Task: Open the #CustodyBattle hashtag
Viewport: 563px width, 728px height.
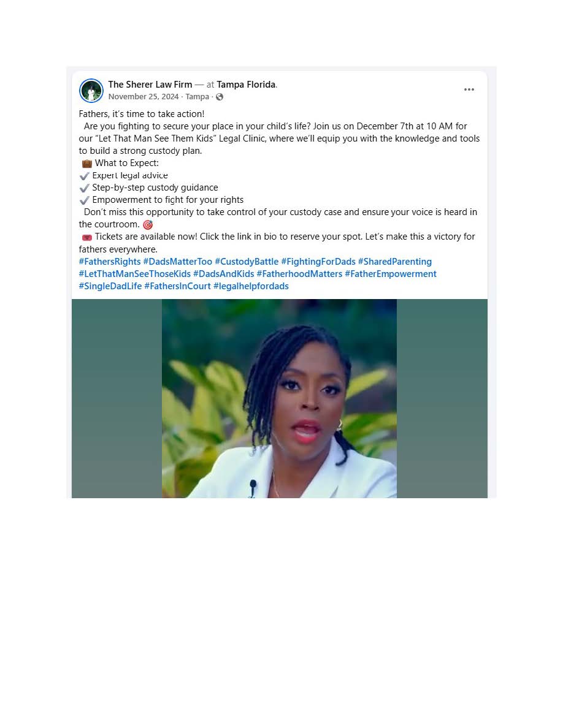Action: click(x=247, y=262)
